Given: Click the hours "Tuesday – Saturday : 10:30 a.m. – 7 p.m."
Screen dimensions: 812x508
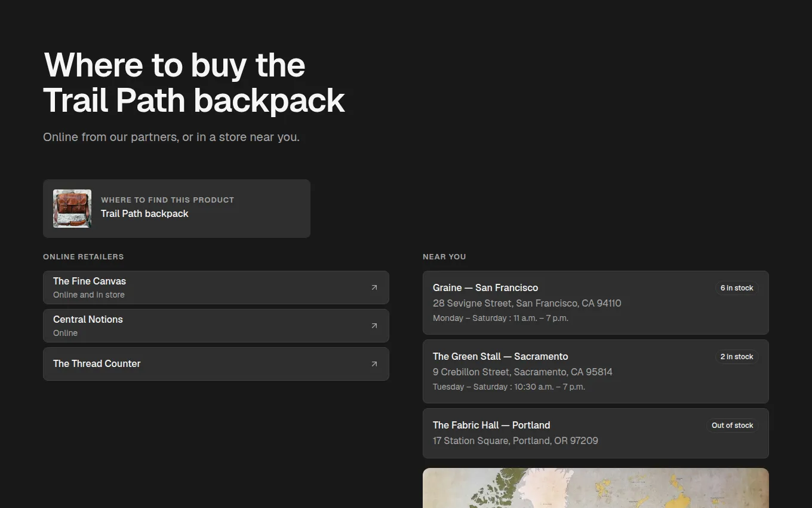Looking at the screenshot, I should click(x=509, y=387).
